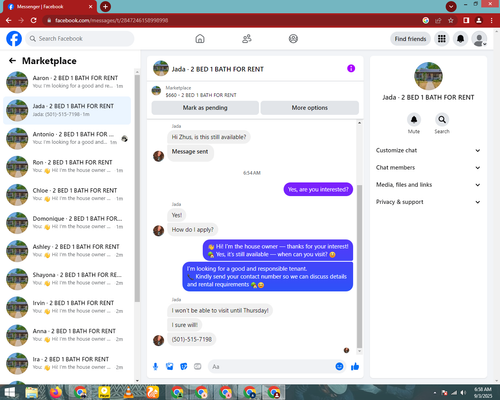Click 'How do I apply?' message

point(193,230)
